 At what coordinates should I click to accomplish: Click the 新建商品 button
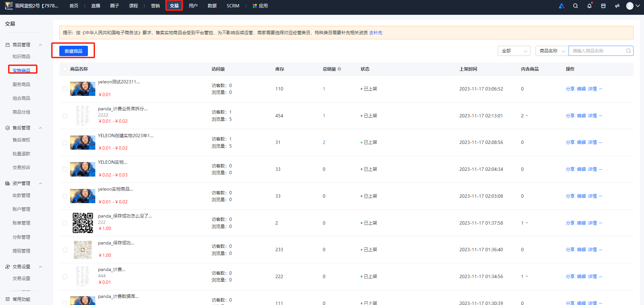(73, 51)
